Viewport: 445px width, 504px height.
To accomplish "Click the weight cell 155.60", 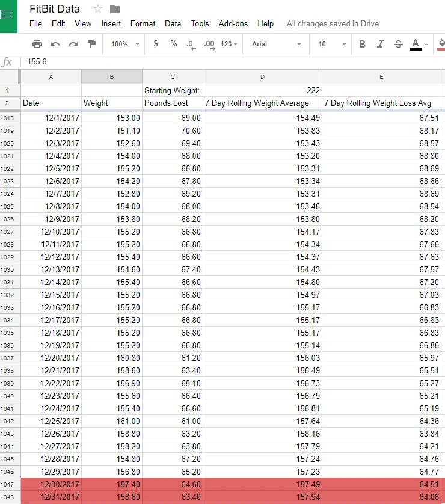I will (x=111, y=396).
